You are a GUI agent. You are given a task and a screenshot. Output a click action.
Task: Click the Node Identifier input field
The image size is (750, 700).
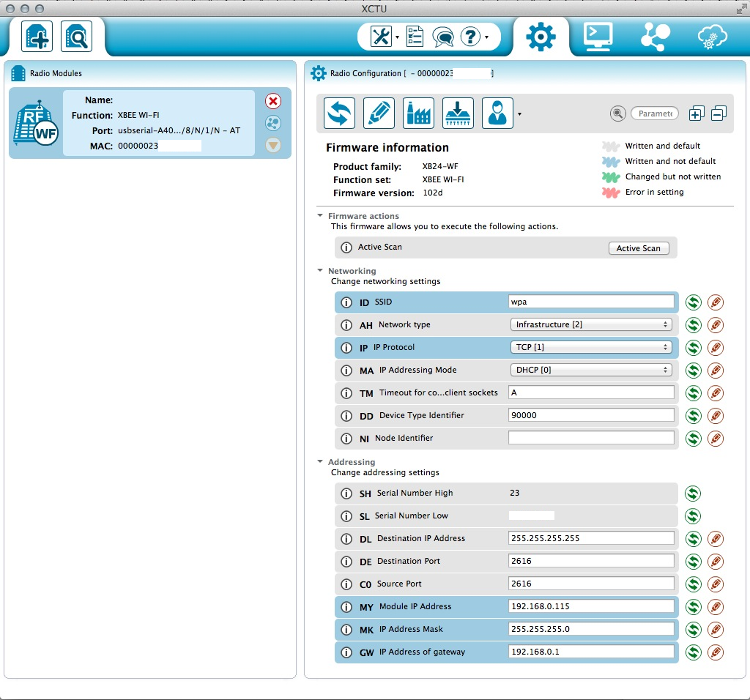591,438
